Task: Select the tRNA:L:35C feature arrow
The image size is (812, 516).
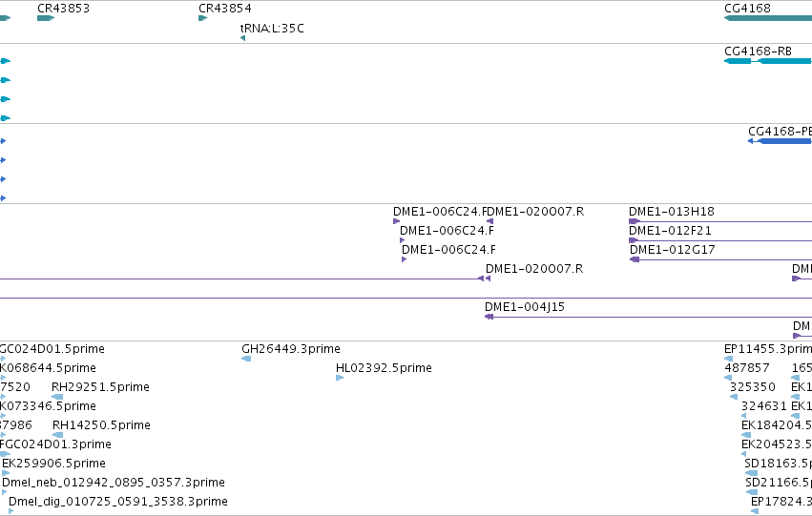Action: tap(243, 38)
